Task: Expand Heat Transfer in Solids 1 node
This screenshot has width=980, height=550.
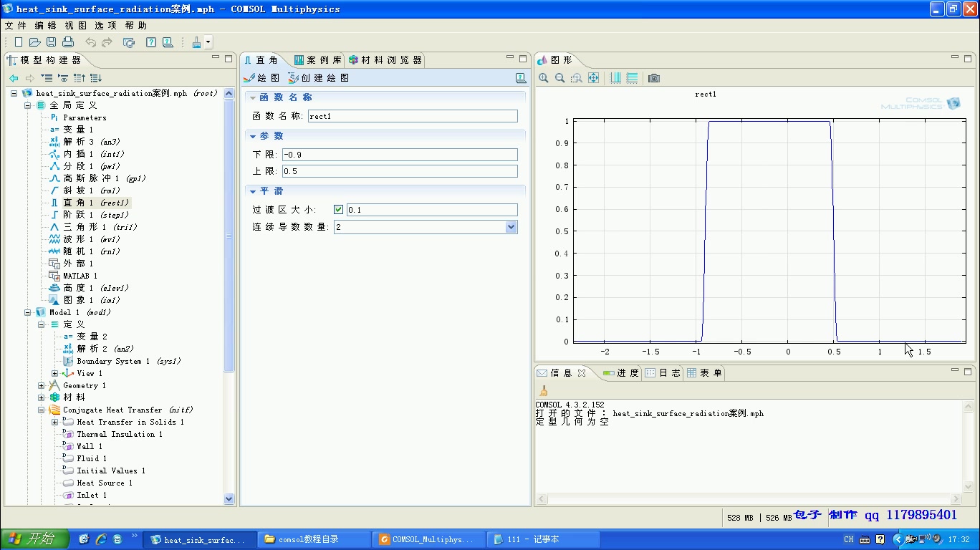Action: 55,422
